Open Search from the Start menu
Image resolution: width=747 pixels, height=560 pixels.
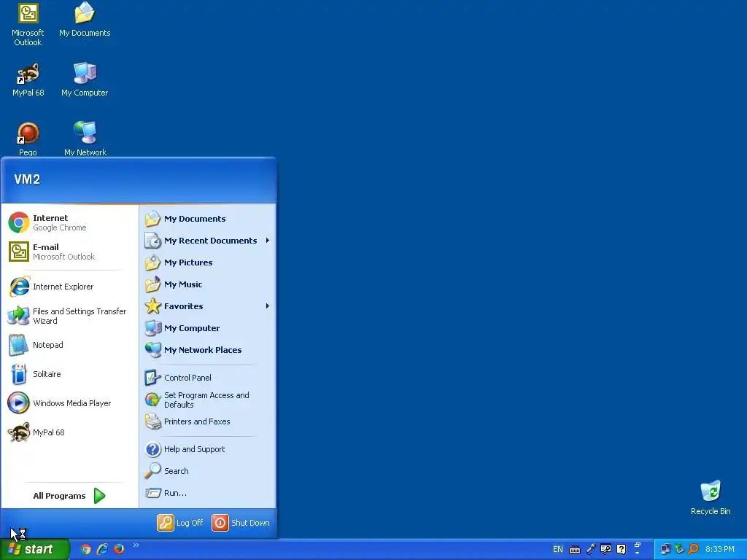pyautogui.click(x=208, y=471)
